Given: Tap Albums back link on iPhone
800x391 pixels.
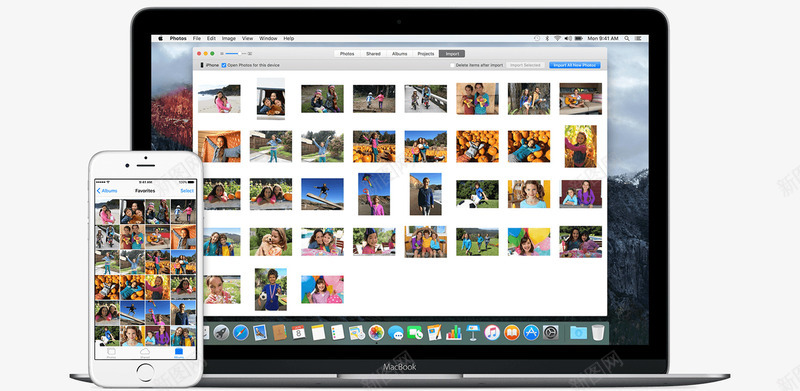Looking at the screenshot, I should pos(107,191).
